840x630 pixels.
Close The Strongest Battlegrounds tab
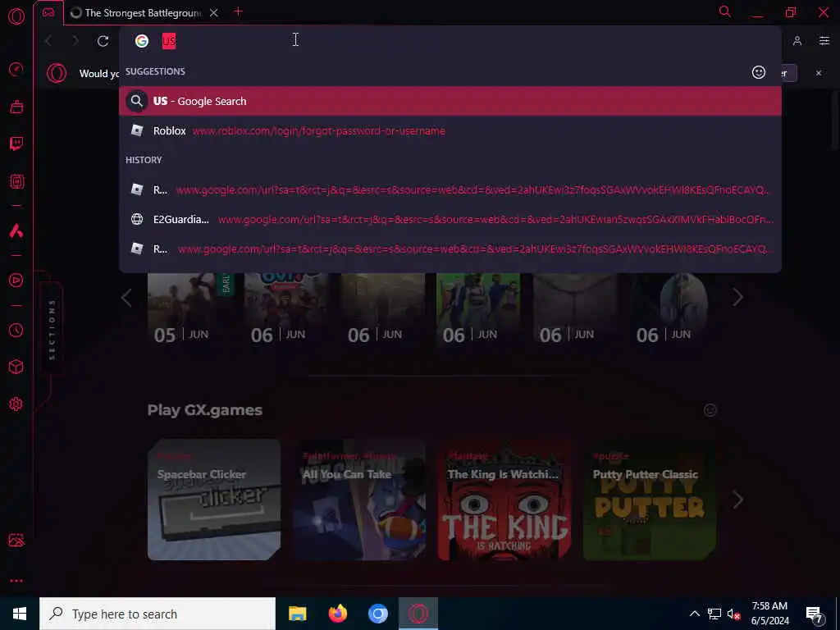coord(214,13)
